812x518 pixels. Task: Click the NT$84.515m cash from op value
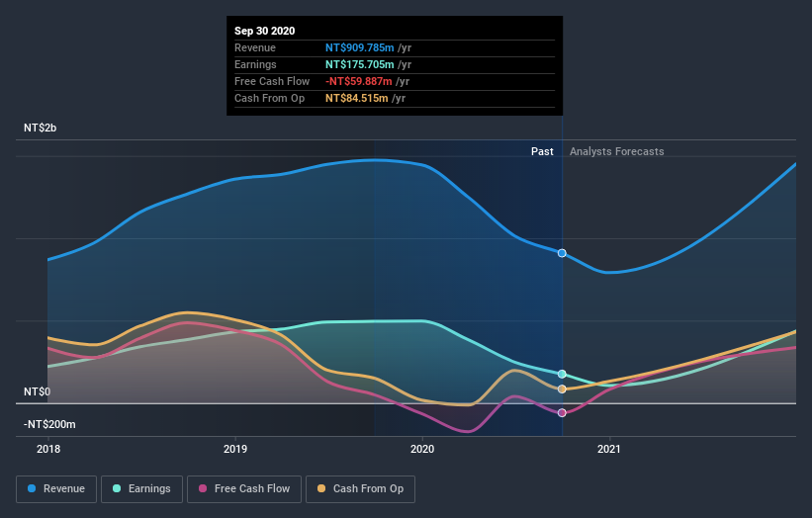pyautogui.click(x=356, y=98)
